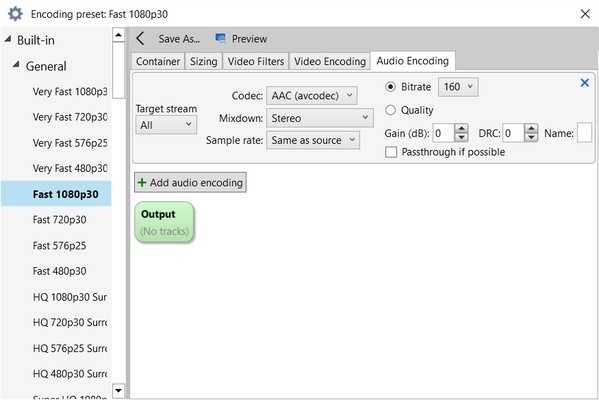Click the Name input field
The image size is (599, 400).
coord(584,133)
